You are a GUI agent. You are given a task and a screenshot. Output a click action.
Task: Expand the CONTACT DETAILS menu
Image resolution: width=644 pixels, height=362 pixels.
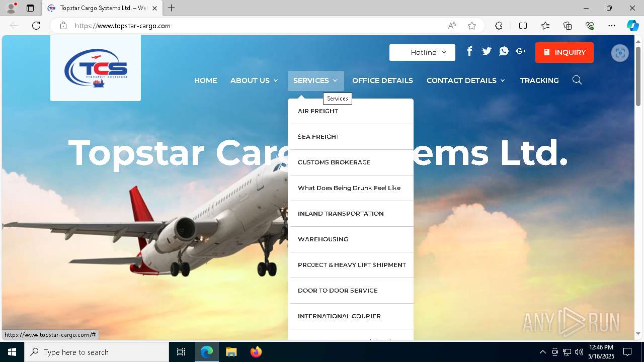(466, 80)
